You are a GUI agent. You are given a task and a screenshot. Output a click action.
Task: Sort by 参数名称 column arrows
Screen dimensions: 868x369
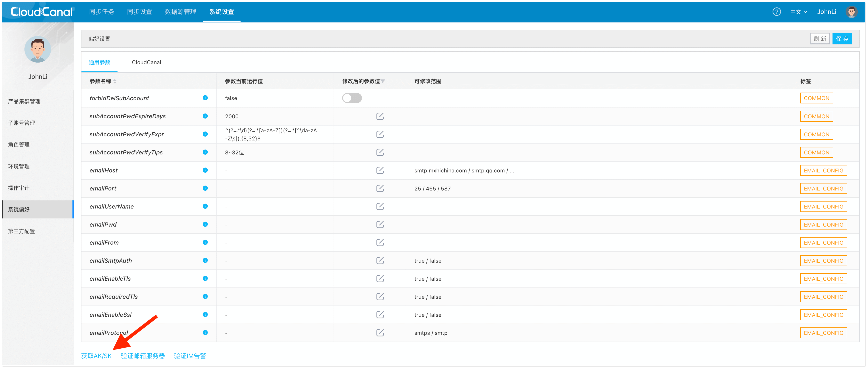click(115, 81)
